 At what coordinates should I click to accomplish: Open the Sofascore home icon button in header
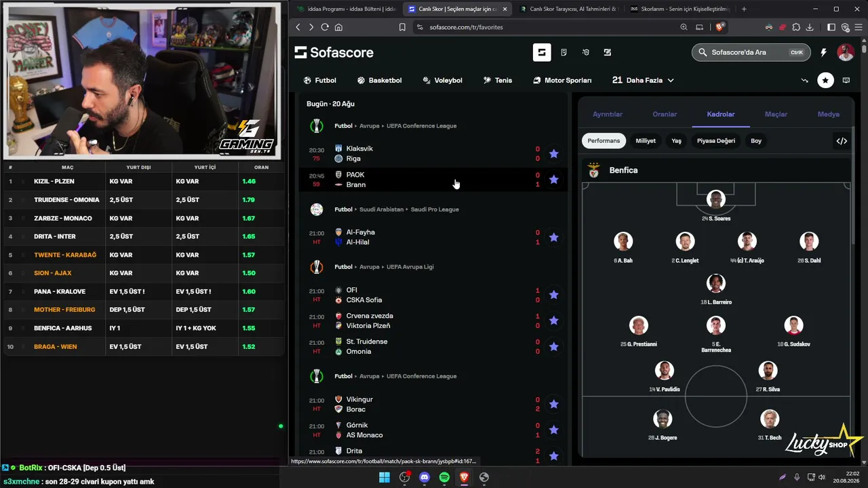542,52
